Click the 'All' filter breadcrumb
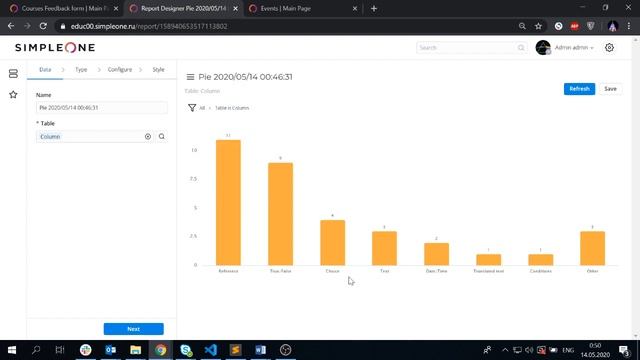Screen dimensions: 640x360 [202, 108]
